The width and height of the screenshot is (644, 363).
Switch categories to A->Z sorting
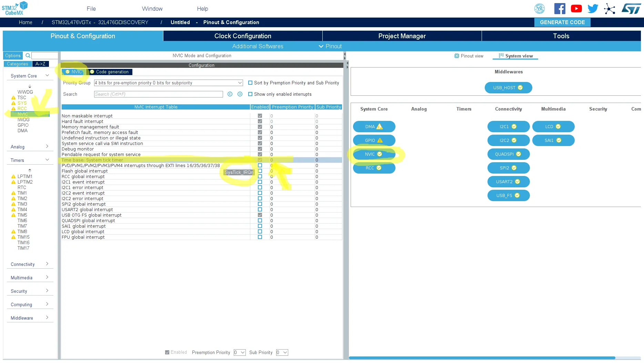(x=40, y=64)
